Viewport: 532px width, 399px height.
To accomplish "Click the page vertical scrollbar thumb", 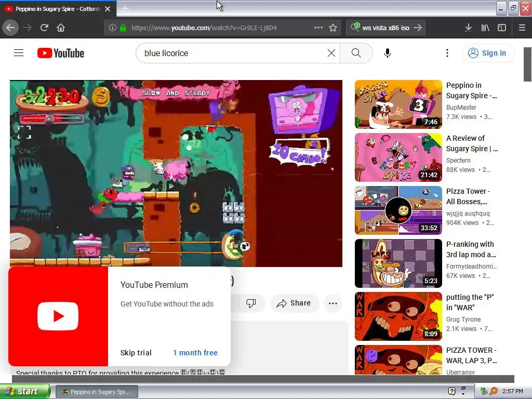I will coord(527,64).
